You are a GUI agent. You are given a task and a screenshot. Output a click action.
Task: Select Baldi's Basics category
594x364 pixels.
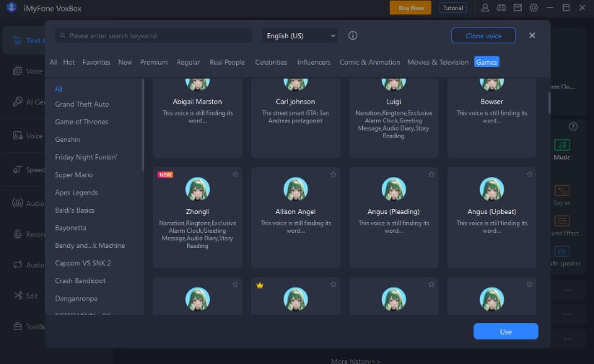pyautogui.click(x=74, y=210)
